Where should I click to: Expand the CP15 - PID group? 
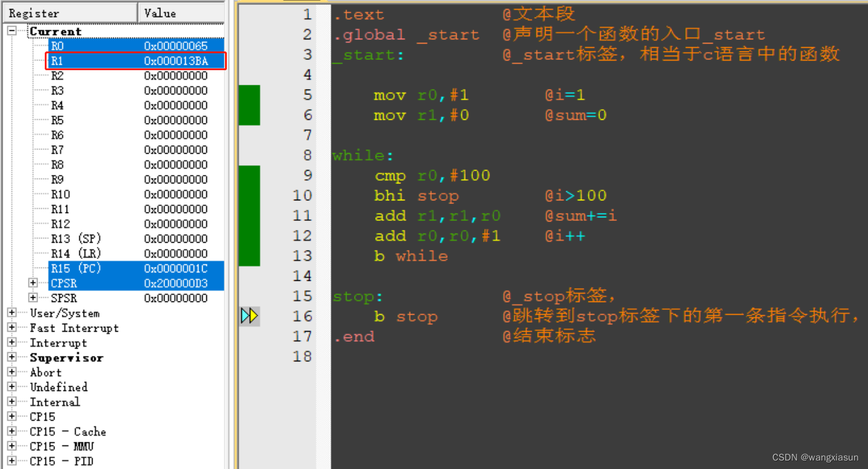click(x=11, y=461)
